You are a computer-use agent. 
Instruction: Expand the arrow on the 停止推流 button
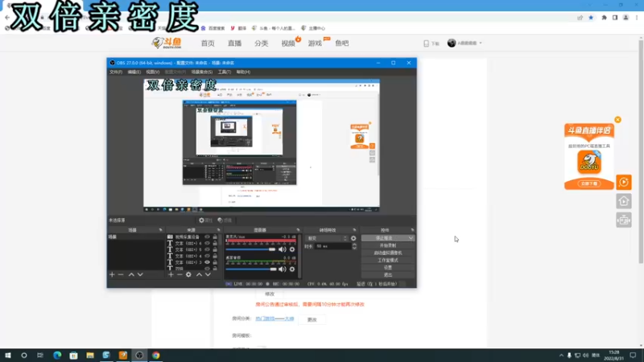(411, 238)
